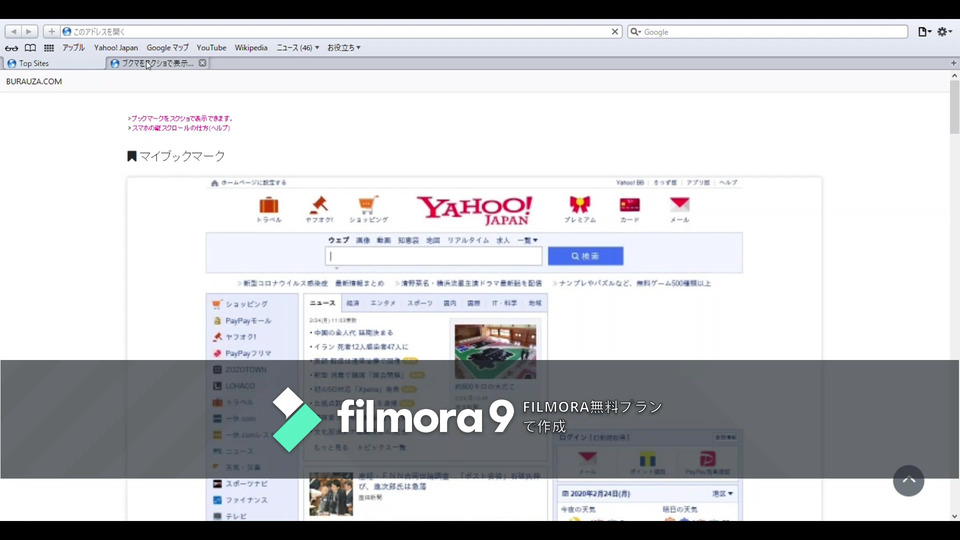
Task: Stop loading via the address bar X
Action: (x=615, y=32)
